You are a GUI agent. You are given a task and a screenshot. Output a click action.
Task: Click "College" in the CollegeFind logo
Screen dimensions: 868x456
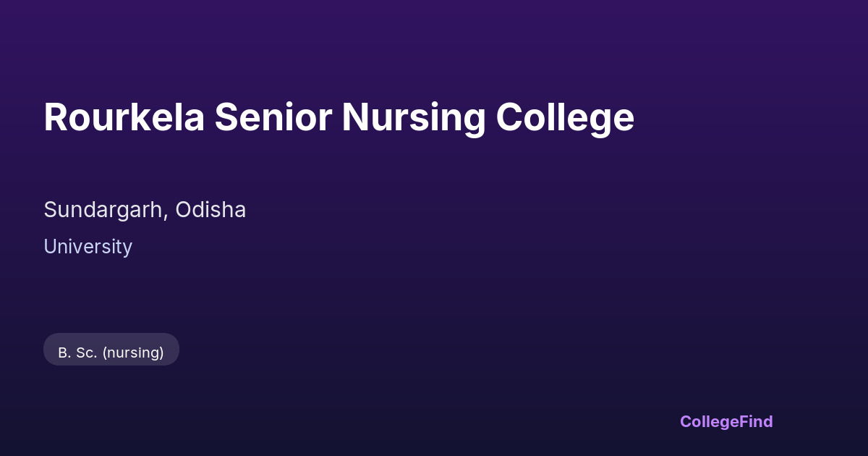pyautogui.click(x=710, y=421)
